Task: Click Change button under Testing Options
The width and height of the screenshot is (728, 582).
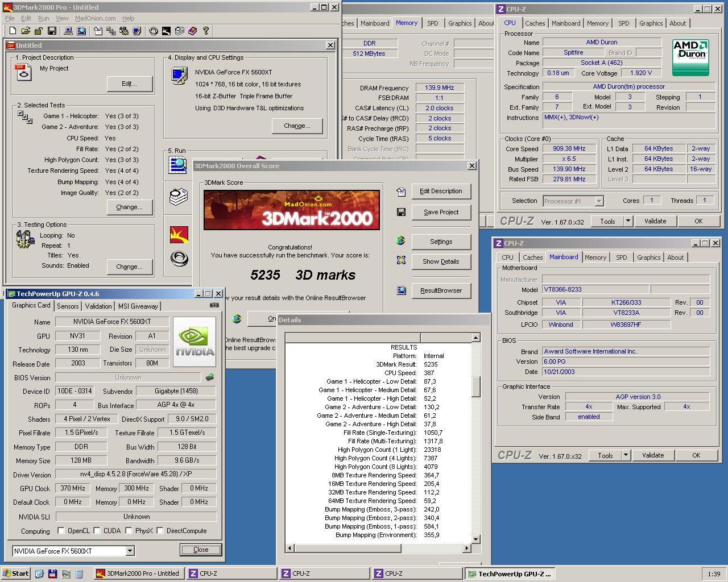Action: (x=130, y=267)
